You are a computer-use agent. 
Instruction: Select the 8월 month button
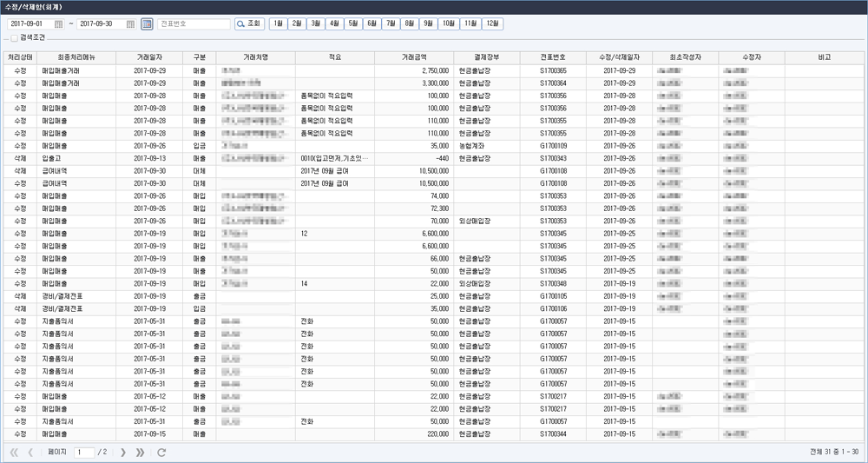[x=410, y=23]
